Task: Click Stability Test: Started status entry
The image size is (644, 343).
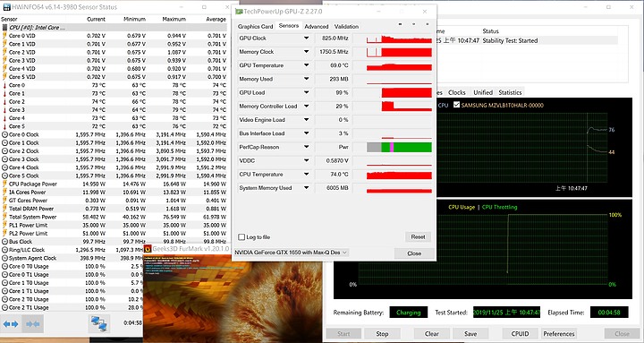Action: [x=510, y=40]
